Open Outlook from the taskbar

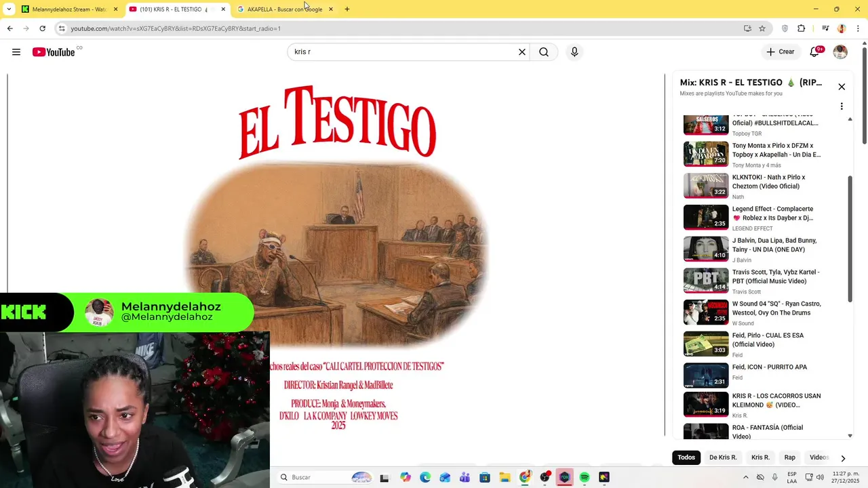click(x=445, y=477)
